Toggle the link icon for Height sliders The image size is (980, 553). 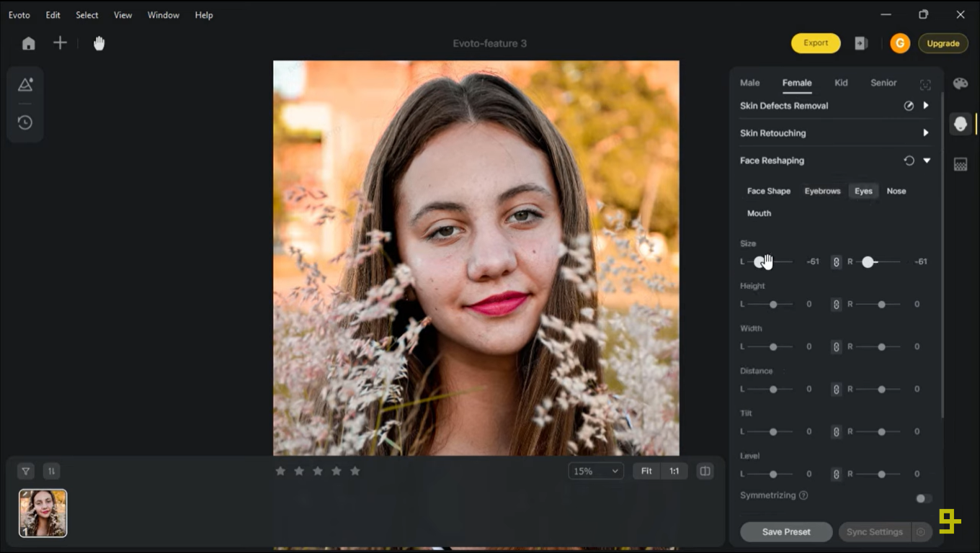836,304
